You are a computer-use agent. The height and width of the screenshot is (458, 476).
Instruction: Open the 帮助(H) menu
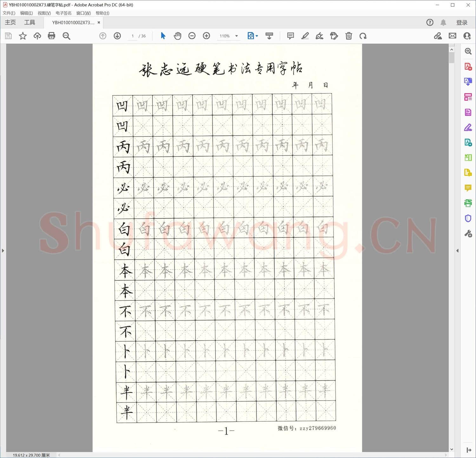click(102, 13)
